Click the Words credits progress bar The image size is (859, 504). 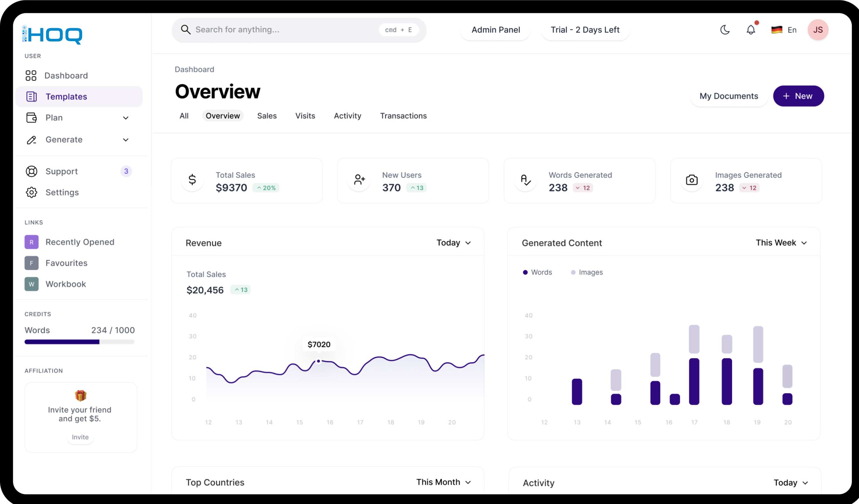click(79, 342)
